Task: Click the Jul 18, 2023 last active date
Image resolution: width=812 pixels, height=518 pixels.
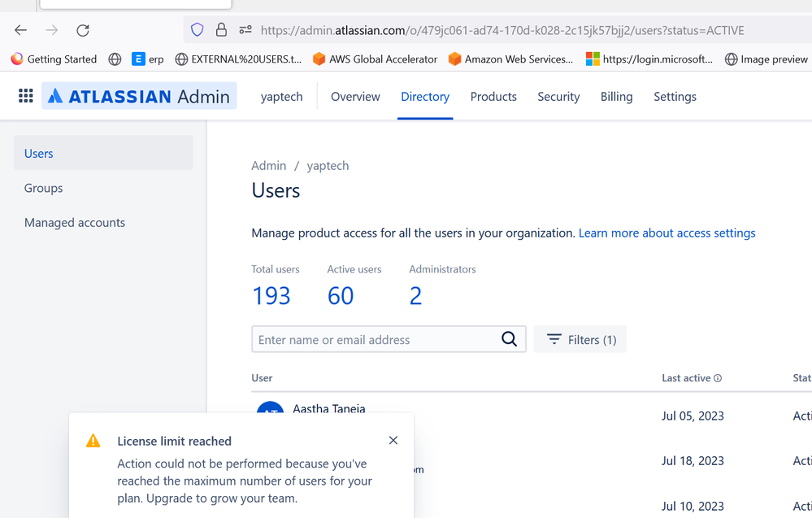Action: (x=693, y=461)
